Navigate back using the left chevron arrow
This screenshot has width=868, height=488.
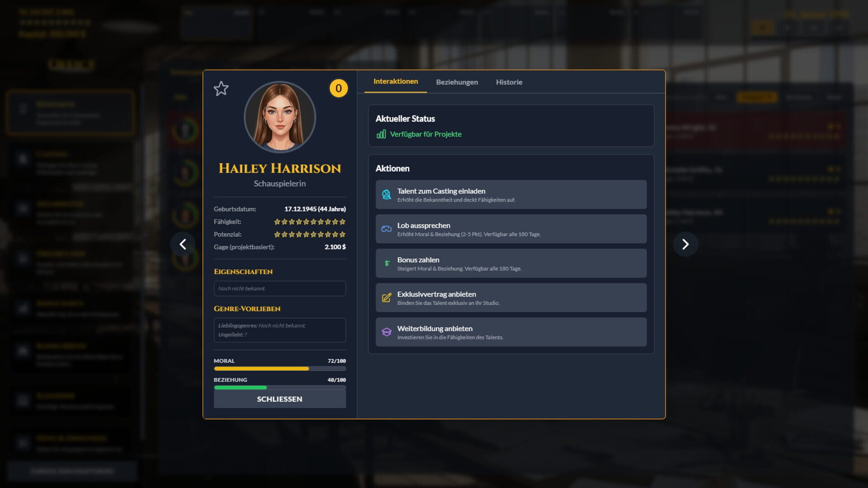tap(183, 244)
